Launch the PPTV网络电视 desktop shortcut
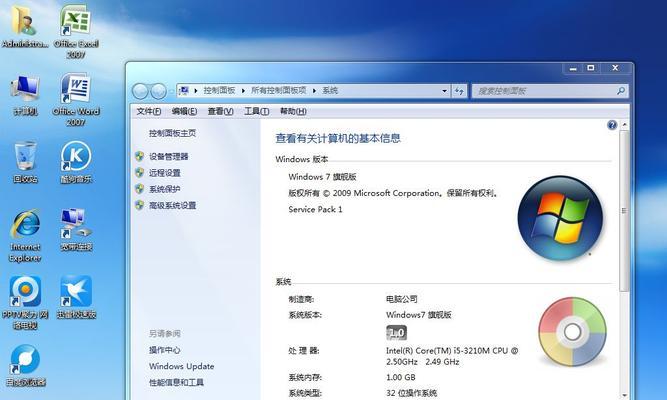Screen dimensions: 667x400 pyautogui.click(x=25, y=303)
